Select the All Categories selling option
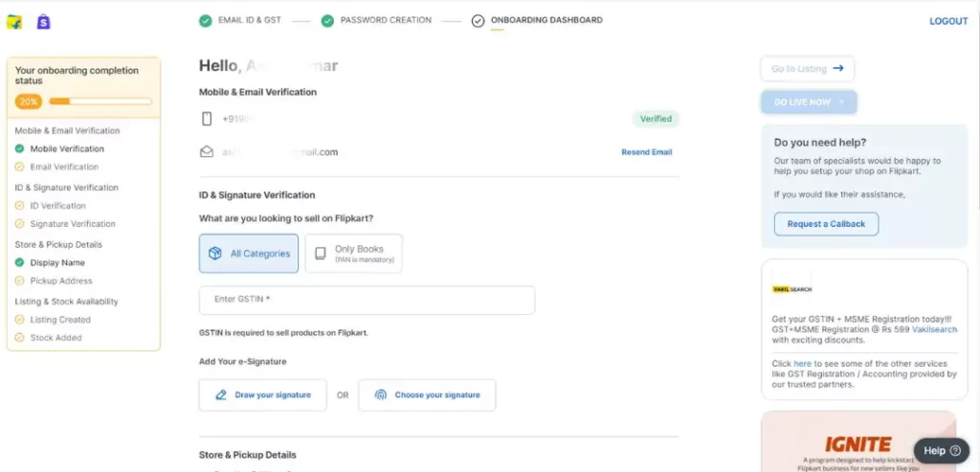 tap(249, 253)
